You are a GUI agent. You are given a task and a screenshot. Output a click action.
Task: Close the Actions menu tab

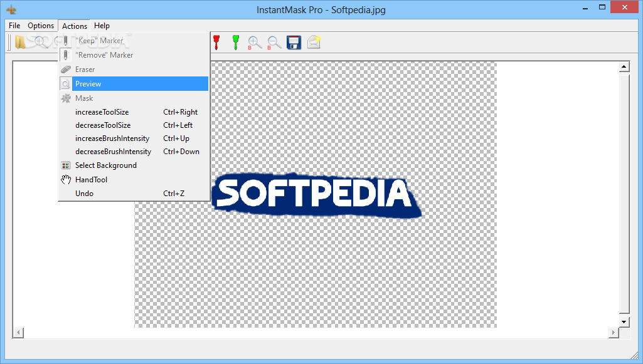[x=74, y=26]
